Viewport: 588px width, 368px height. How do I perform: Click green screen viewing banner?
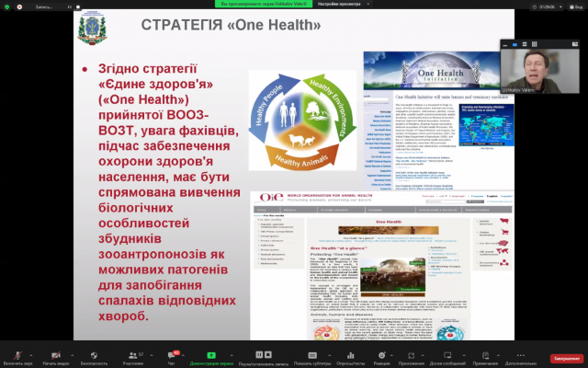click(264, 4)
